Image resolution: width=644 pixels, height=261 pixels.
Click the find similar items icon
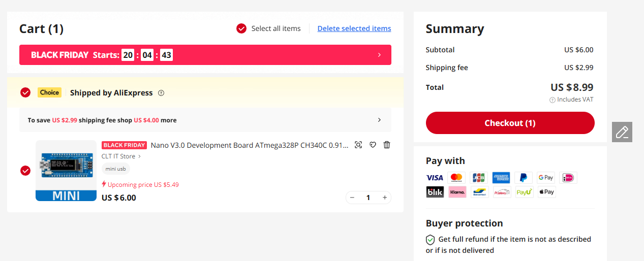358,145
